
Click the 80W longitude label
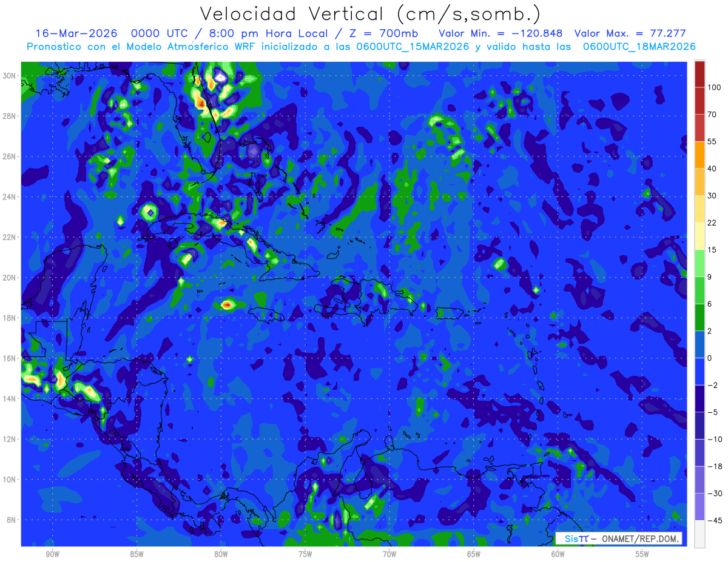[x=221, y=554]
